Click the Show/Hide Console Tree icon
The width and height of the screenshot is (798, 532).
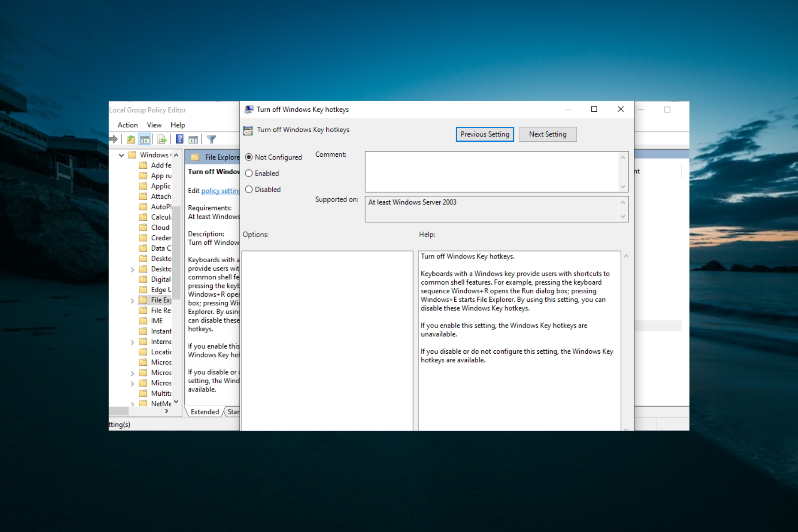click(145, 139)
